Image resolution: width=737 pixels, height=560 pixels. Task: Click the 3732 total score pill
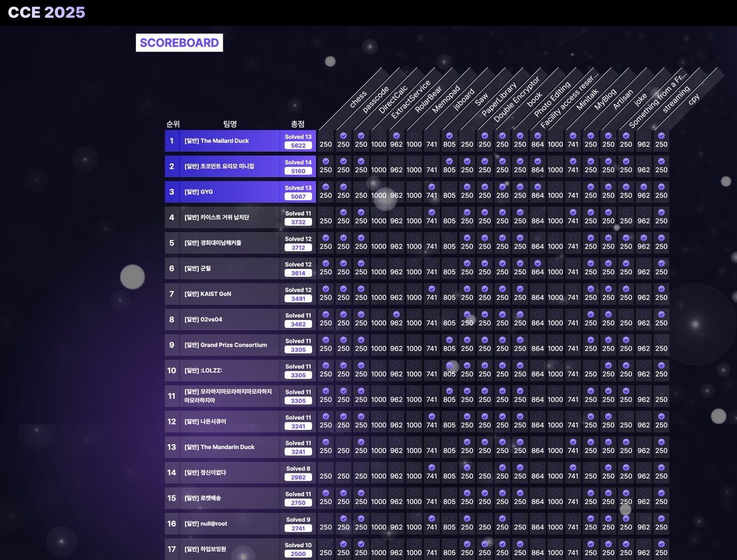[298, 222]
